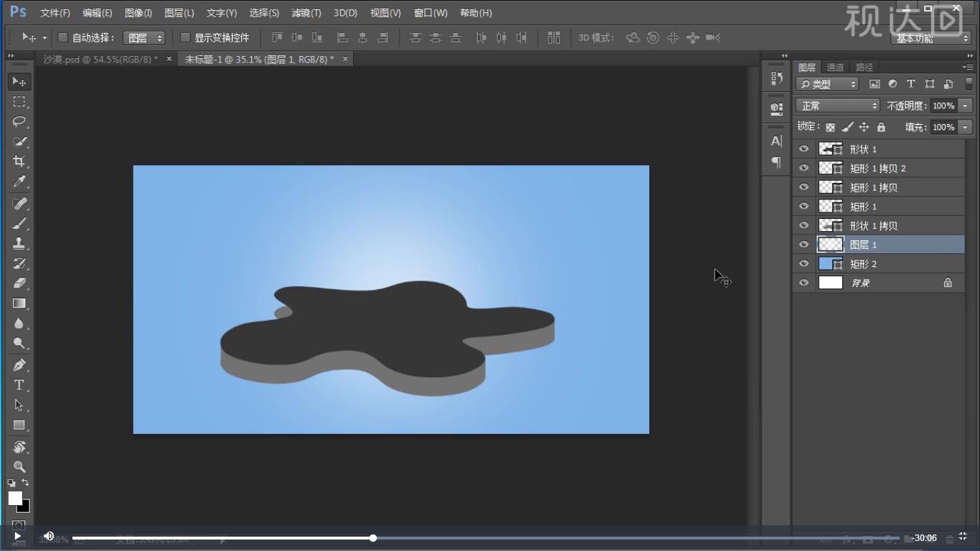Select the Eyedropper tool

coord(19,182)
